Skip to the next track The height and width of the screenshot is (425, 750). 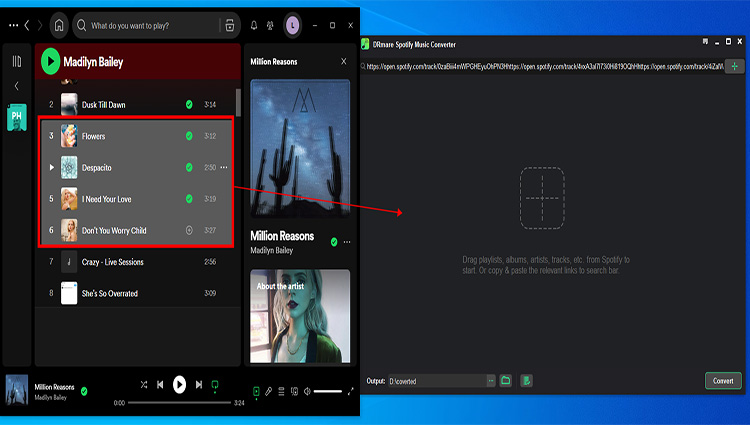tap(199, 384)
